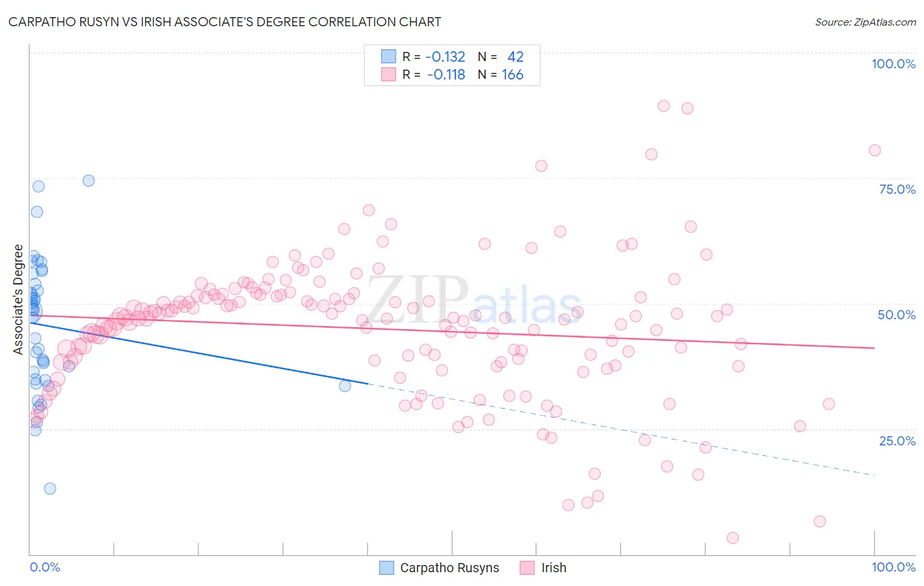
Task: Click the lowest blue data point
Action: pyautogui.click(x=50, y=489)
